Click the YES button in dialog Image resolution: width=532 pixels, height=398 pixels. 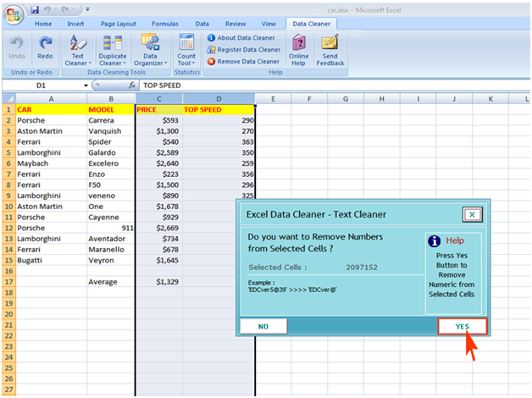pos(462,327)
